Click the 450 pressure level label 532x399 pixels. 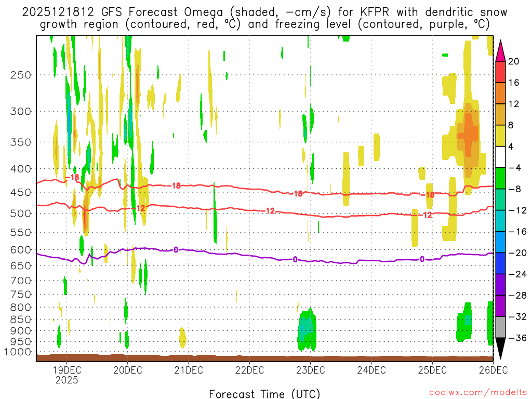21,192
